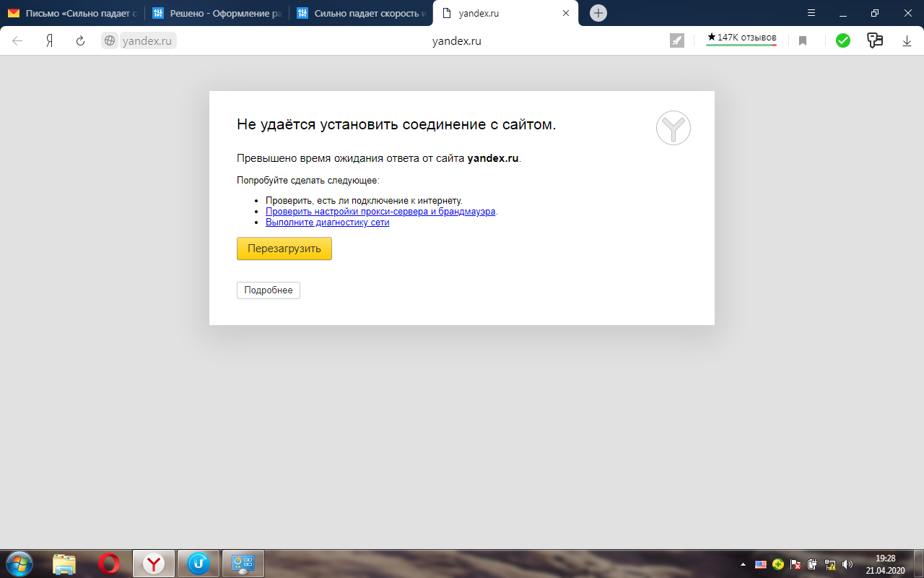Click the Проверить, есть ли подключение text
This screenshot has height=578, width=924.
(x=364, y=201)
